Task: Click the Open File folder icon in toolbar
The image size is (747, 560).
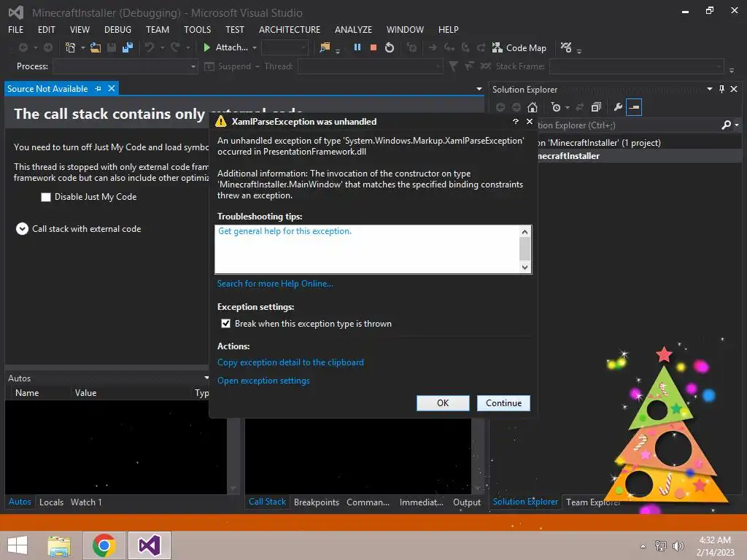Action: [96, 47]
